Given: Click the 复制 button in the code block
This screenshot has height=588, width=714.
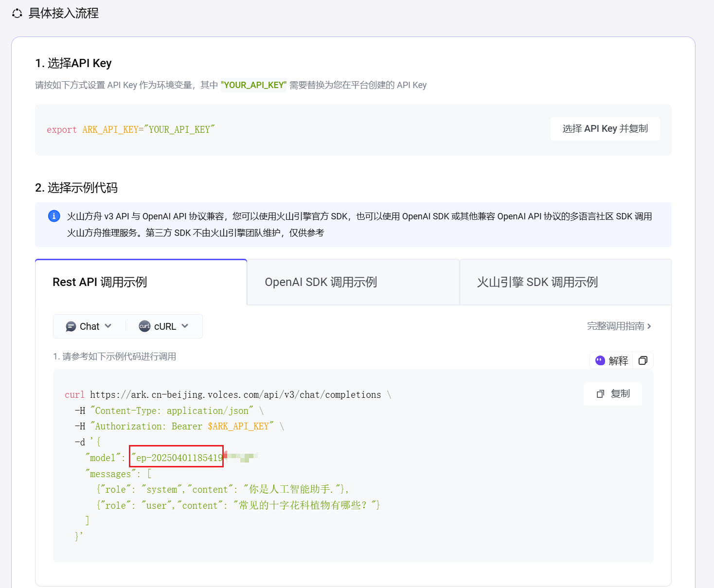Looking at the screenshot, I should tap(613, 394).
